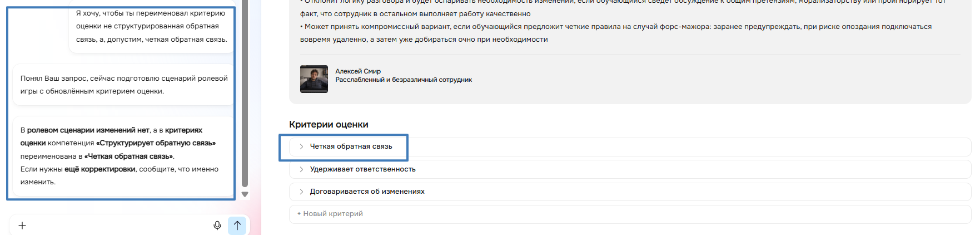Screen dimensions: 980x235
Task: Open the Договаривается об изменениях criterion row
Action: tap(630, 192)
